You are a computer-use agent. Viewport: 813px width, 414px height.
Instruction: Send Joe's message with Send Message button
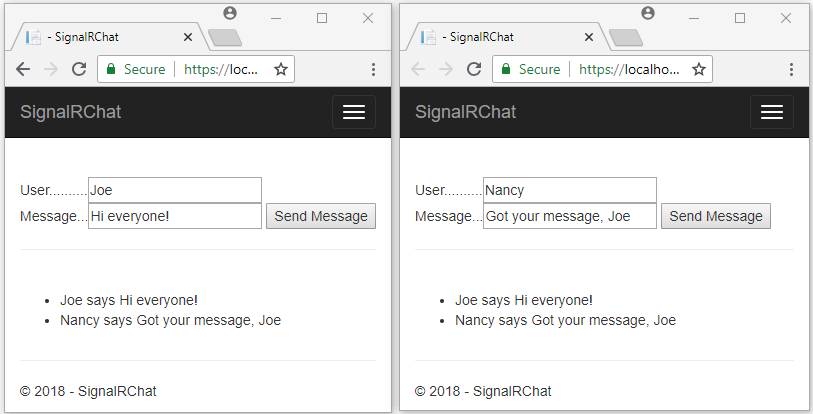tap(321, 216)
